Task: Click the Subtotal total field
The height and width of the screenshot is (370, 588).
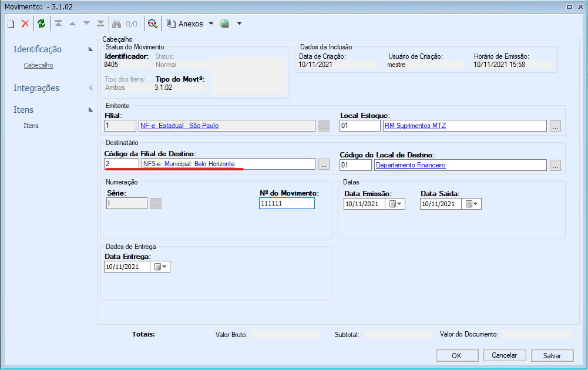Action: [398, 334]
